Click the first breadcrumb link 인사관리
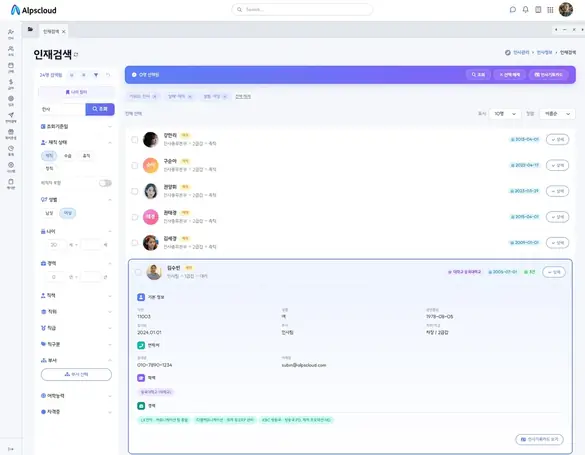 point(521,53)
